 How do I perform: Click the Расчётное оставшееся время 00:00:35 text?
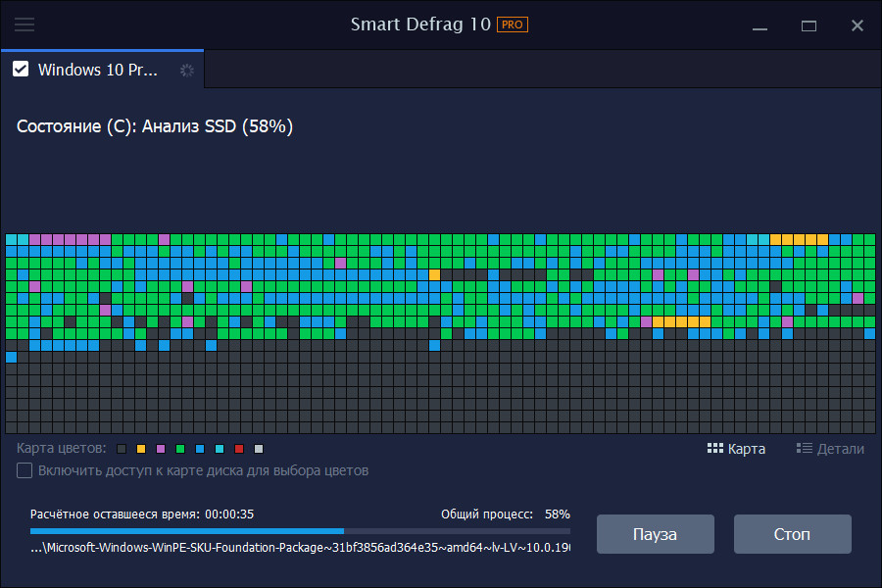pos(142,514)
